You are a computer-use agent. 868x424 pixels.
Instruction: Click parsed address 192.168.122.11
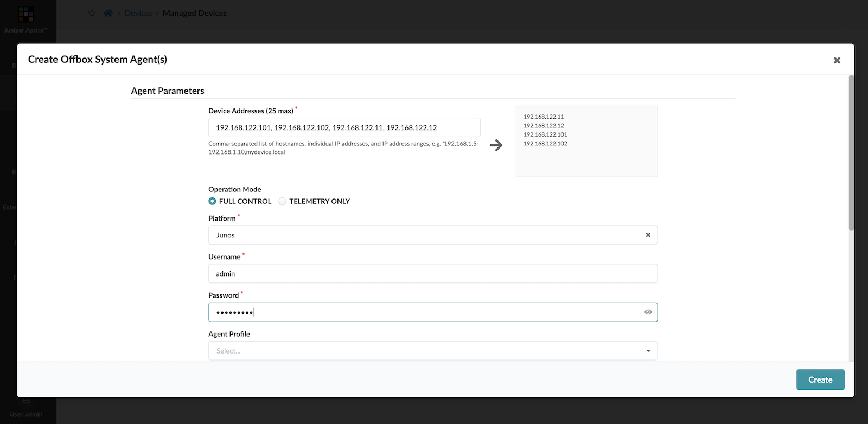click(x=544, y=117)
